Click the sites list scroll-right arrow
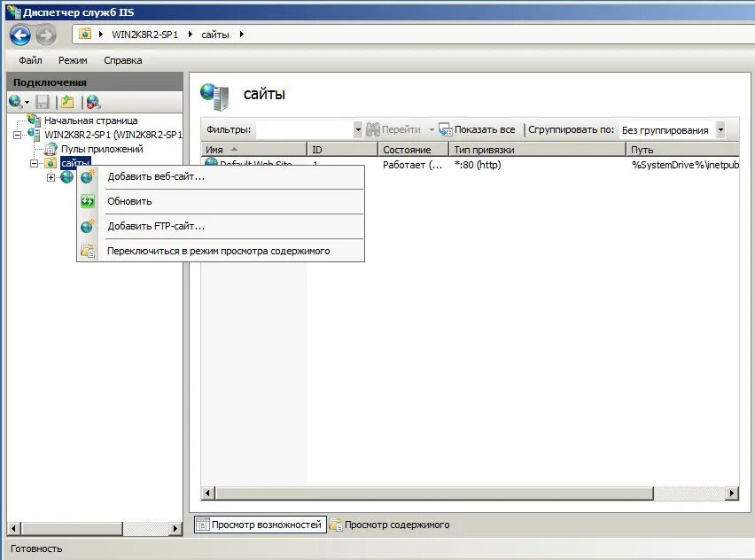Screen dimensions: 755x560 (x=732, y=493)
